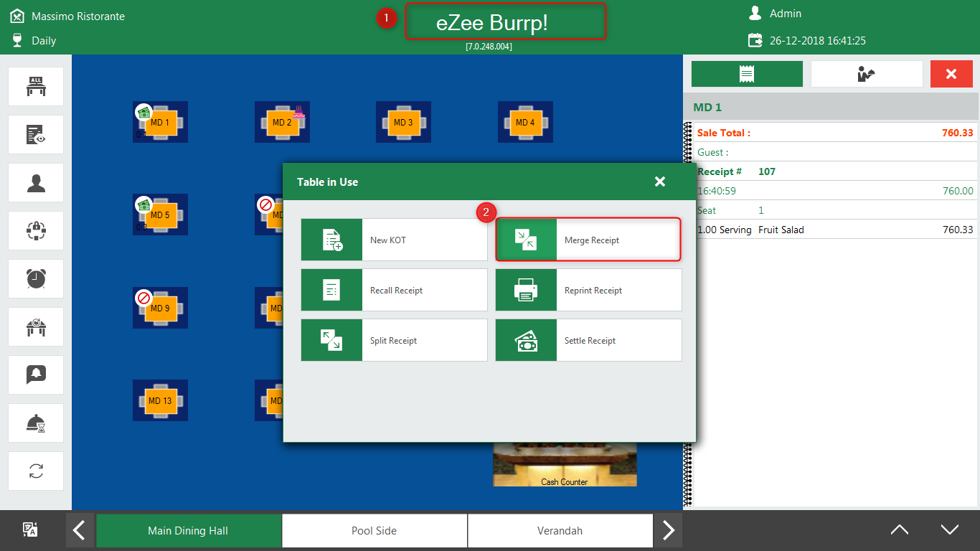Click the Recall Receipt document icon
The image size is (980, 551).
tap(331, 290)
